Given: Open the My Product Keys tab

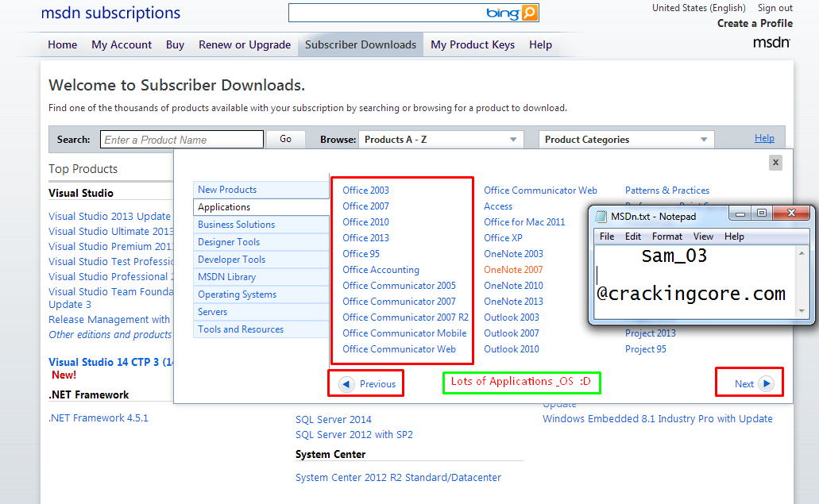Looking at the screenshot, I should click(473, 45).
